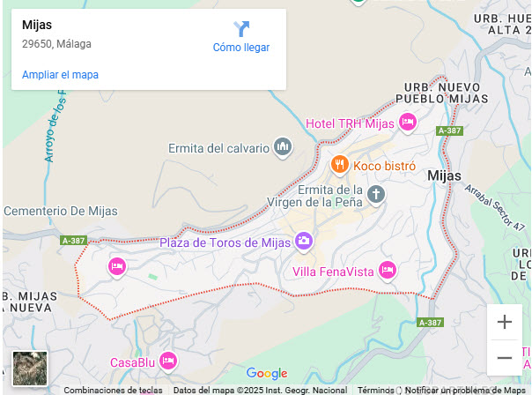Image resolution: width=532 pixels, height=395 pixels.
Task: Click the Cementerio De Mijas map label
Action: (x=61, y=211)
